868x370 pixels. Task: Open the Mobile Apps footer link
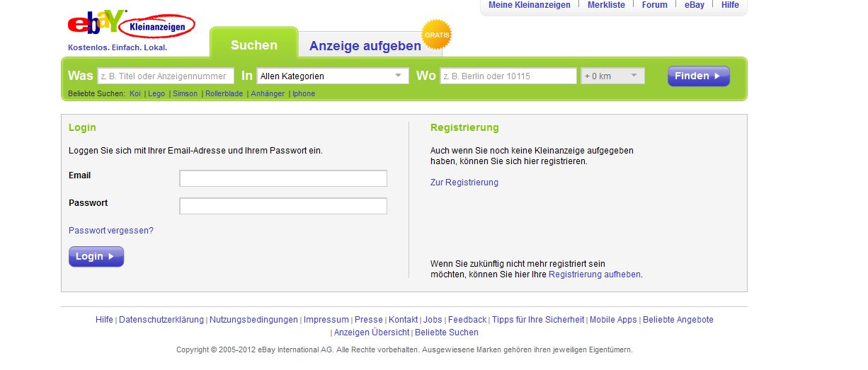[613, 320]
